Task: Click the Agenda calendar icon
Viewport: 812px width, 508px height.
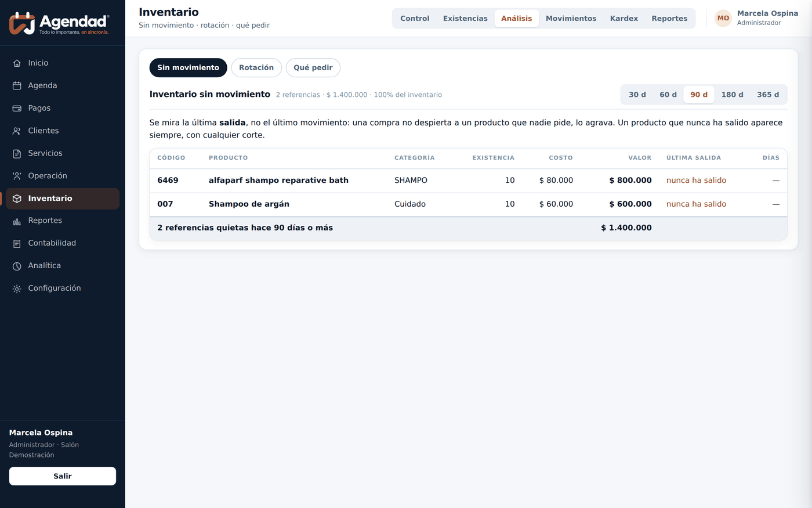Action: point(17,86)
